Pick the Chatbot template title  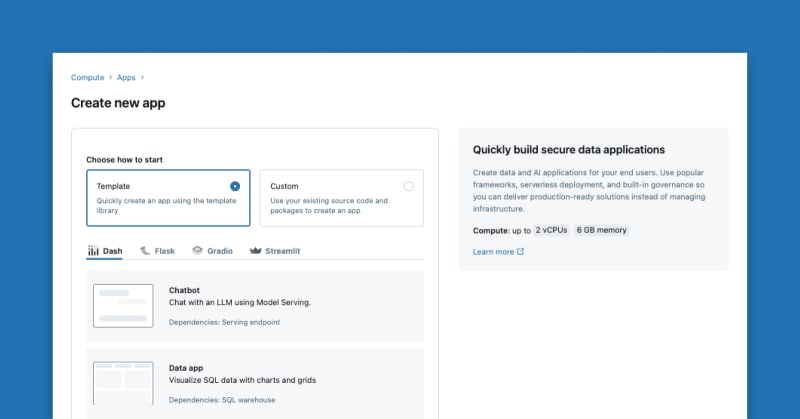[x=184, y=290]
